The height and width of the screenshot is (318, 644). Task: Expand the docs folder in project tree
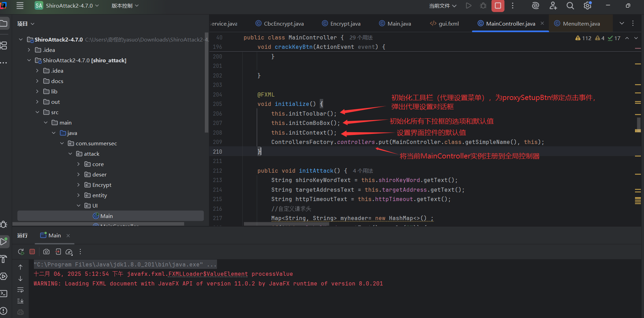pos(37,81)
